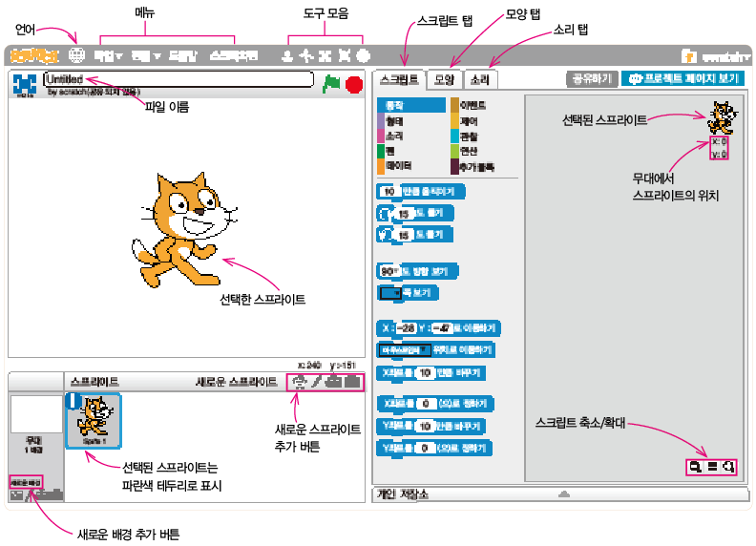Click the fullscreen stage icon beside the title
Image resolution: width=756 pixels, height=546 pixels.
pos(24,85)
